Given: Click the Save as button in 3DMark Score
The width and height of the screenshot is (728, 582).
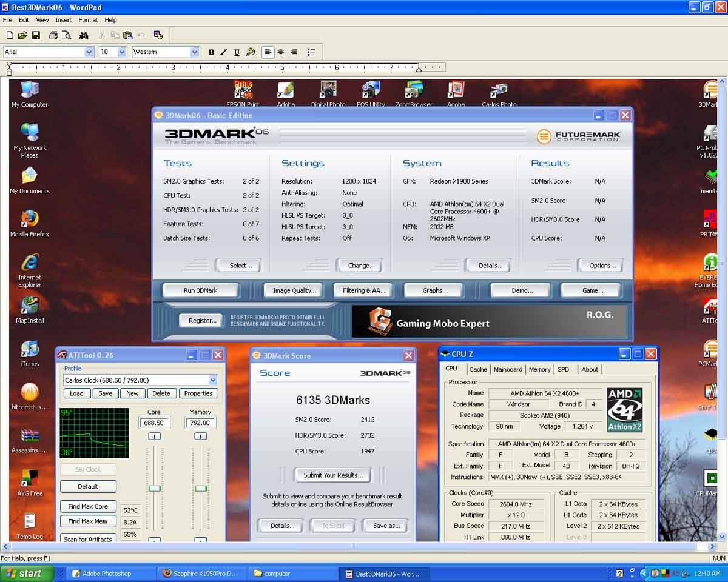Looking at the screenshot, I should pyautogui.click(x=386, y=526).
